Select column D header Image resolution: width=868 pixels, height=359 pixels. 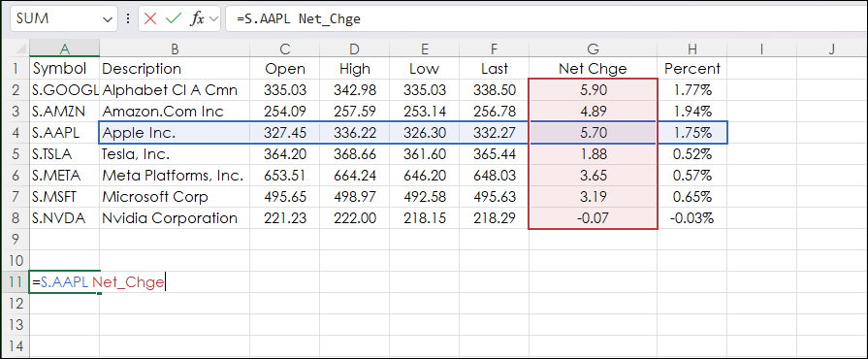pyautogui.click(x=354, y=49)
